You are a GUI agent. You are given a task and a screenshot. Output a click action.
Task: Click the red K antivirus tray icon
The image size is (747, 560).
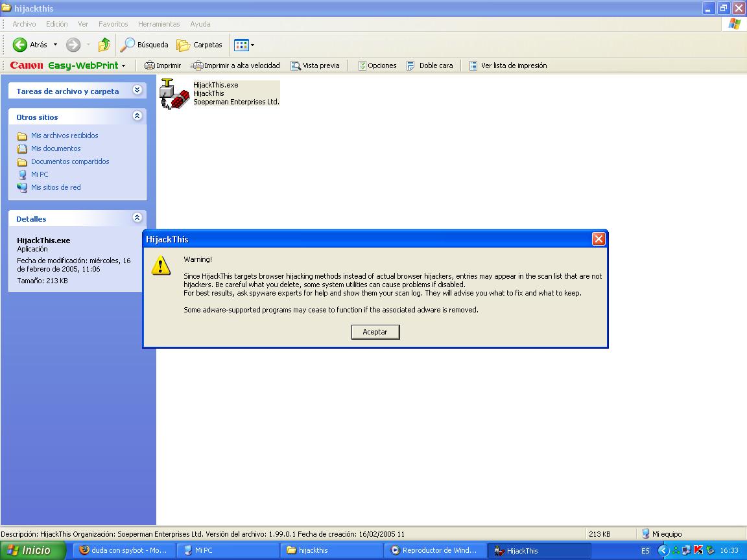point(698,550)
